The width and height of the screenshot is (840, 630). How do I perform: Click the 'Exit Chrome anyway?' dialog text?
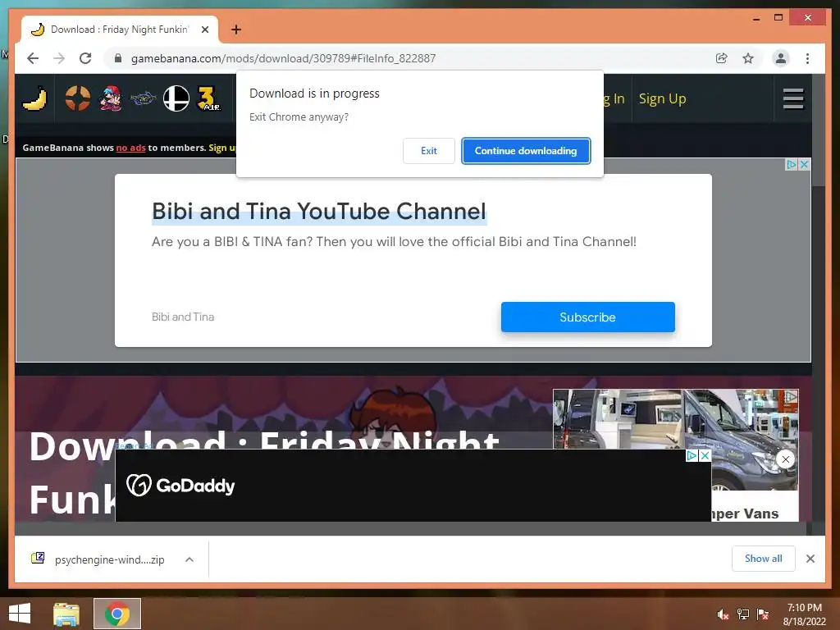(x=299, y=116)
